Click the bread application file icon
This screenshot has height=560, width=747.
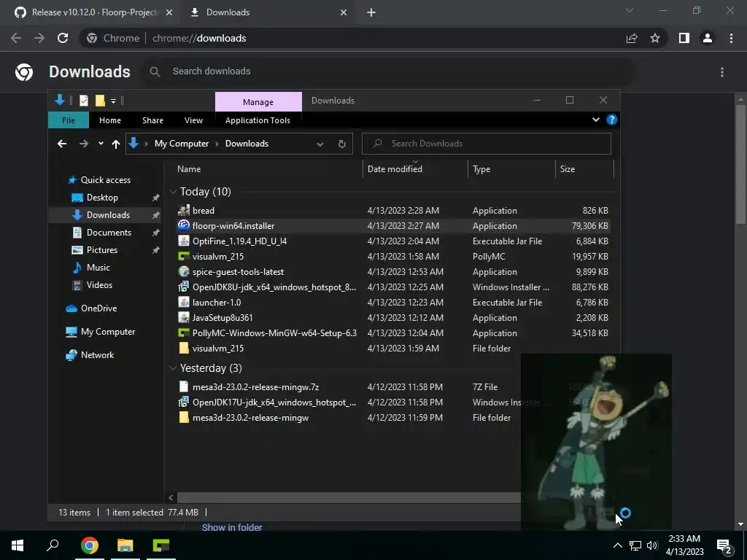(183, 210)
